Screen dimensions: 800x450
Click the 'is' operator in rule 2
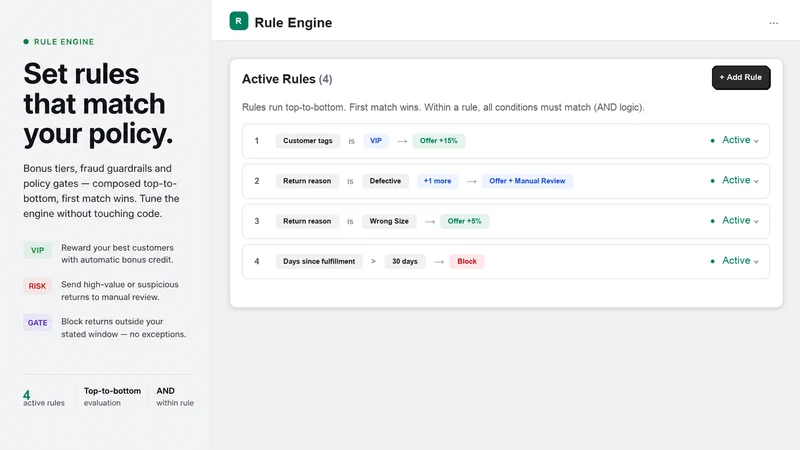pos(351,181)
